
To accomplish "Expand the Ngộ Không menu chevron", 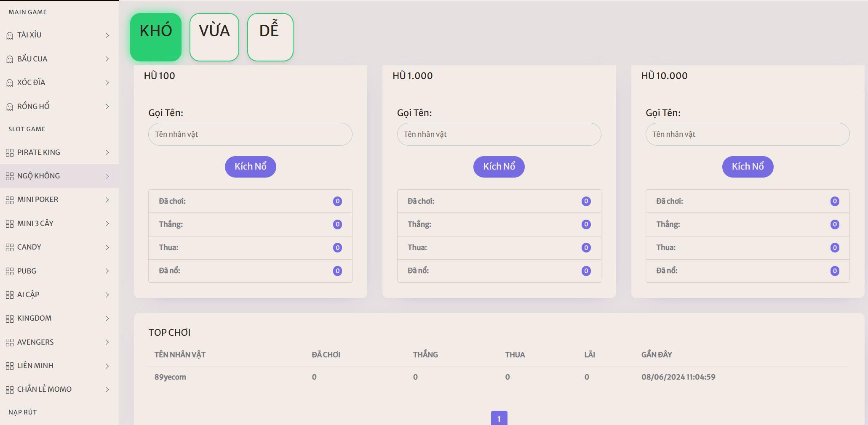I will (107, 176).
